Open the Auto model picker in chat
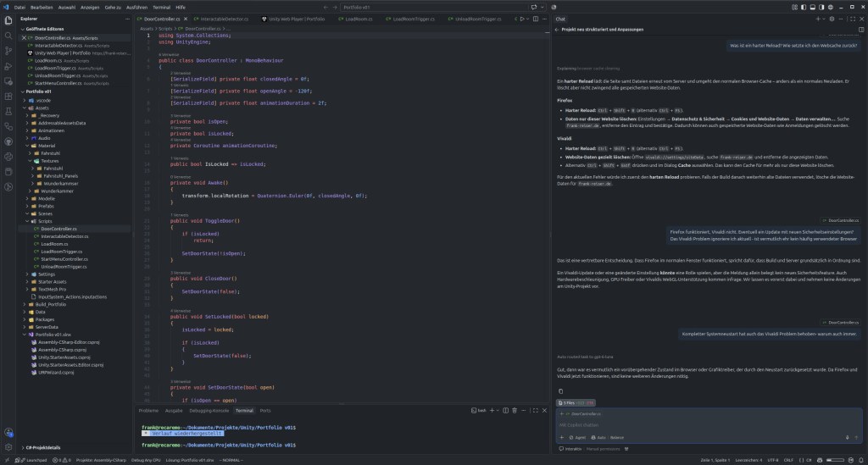This screenshot has height=465, width=868. coord(598,437)
